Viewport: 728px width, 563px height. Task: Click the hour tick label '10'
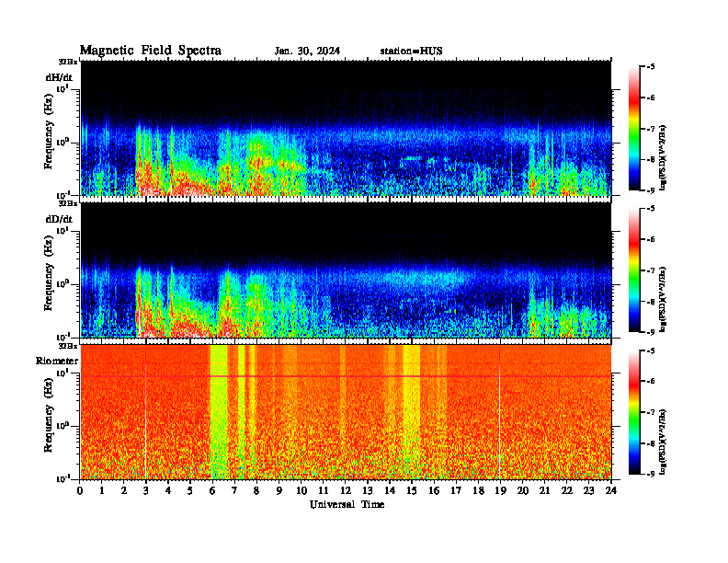coord(301,491)
